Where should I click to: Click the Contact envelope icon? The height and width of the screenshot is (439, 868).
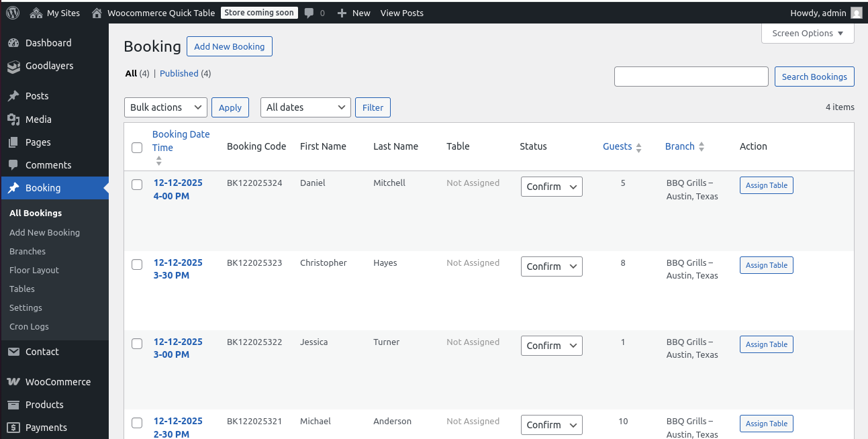pyautogui.click(x=13, y=352)
